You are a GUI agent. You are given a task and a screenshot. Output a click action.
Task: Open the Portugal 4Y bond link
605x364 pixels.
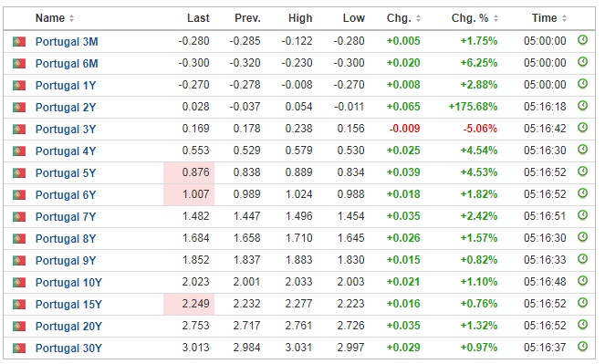click(x=65, y=151)
